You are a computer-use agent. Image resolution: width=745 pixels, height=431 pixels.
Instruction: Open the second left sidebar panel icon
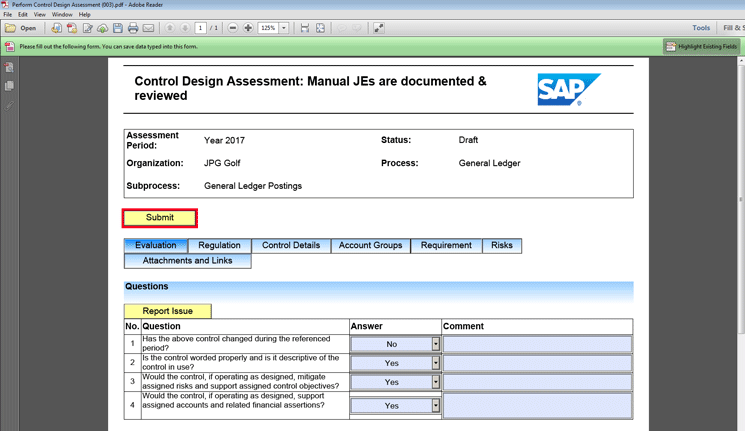pos(9,86)
